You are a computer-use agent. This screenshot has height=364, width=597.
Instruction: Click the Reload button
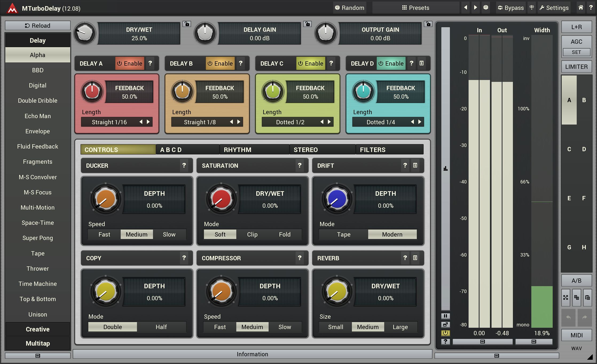tap(38, 26)
